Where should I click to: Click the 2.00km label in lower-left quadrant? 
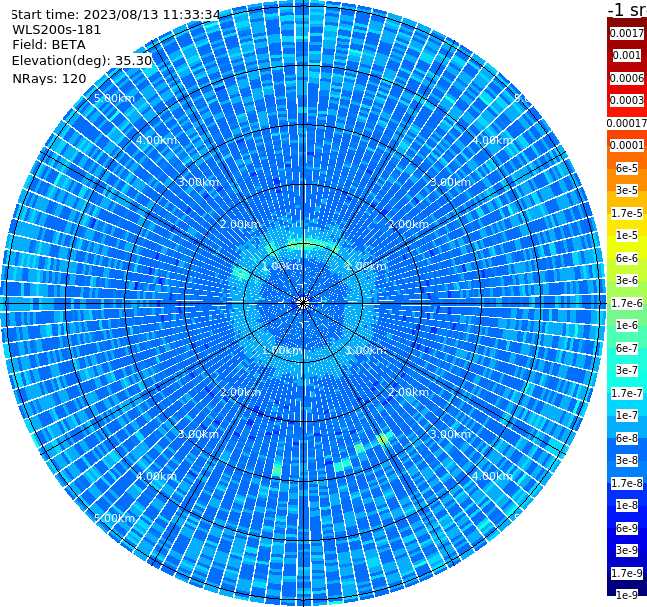coord(241,392)
